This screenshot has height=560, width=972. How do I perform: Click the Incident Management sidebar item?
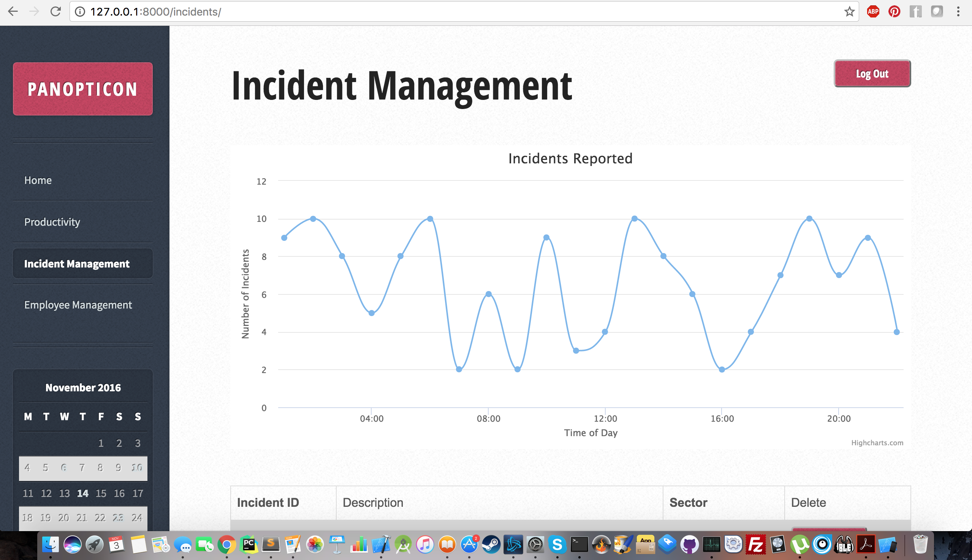(x=77, y=264)
